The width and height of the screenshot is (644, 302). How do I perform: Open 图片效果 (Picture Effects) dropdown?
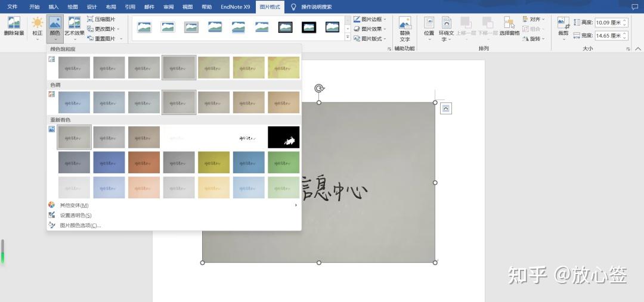click(x=370, y=29)
